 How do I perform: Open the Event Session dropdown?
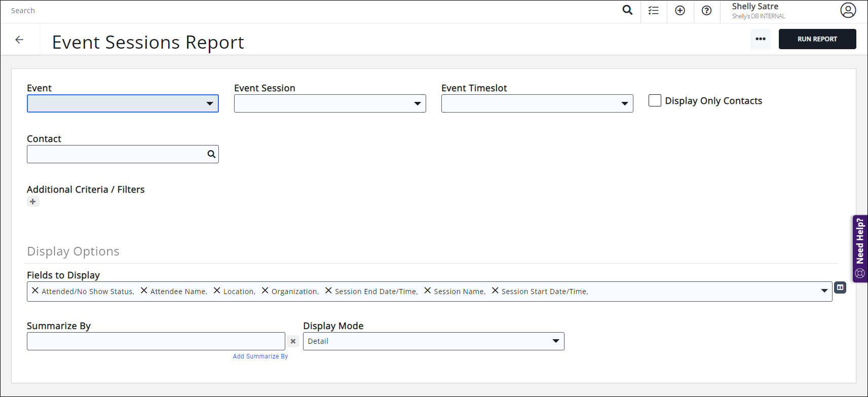(x=417, y=103)
